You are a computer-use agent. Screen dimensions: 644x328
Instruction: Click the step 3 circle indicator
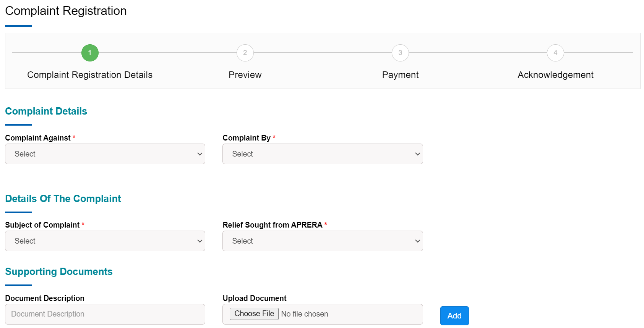[x=400, y=53]
